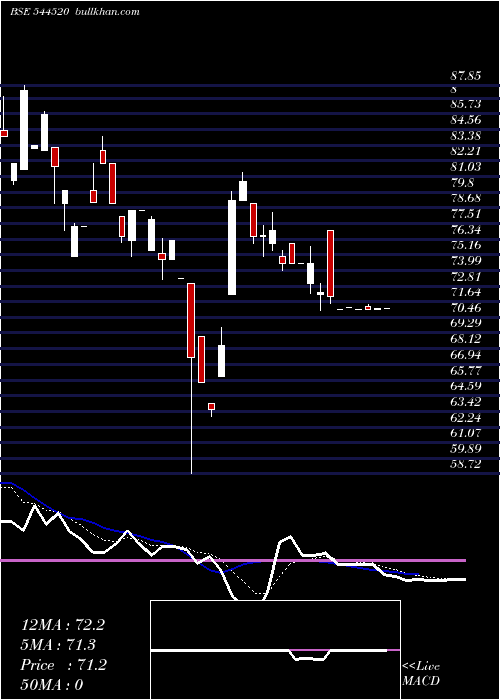Click the BSE 544520 bullkhan.com header text
This screenshot has width=500, height=700.
pos(75,12)
